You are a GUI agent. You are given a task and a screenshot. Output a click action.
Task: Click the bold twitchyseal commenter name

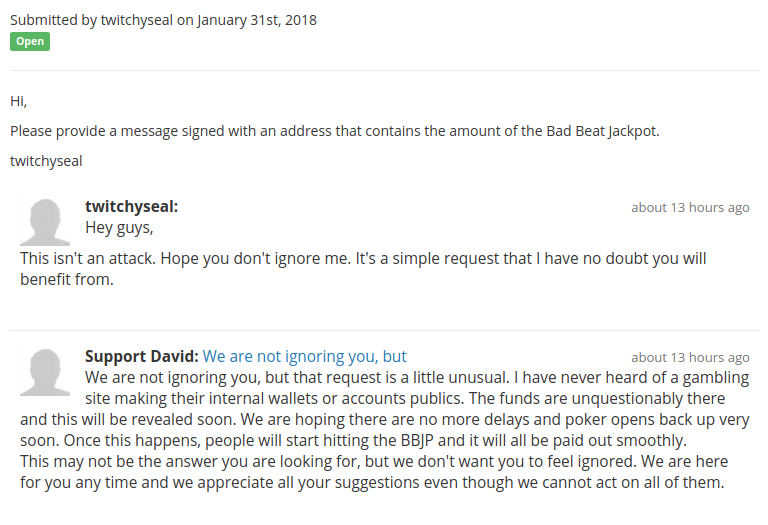pyautogui.click(x=131, y=207)
